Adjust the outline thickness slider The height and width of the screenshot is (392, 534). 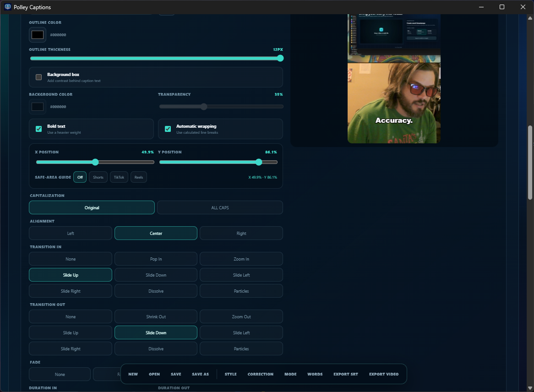tap(157, 58)
